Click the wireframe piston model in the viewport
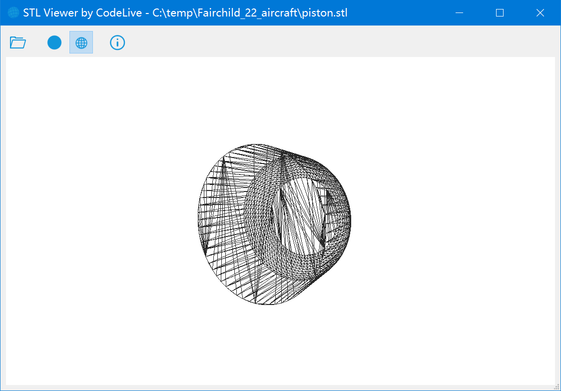Viewport: 561px width, 391px height. coord(274,224)
